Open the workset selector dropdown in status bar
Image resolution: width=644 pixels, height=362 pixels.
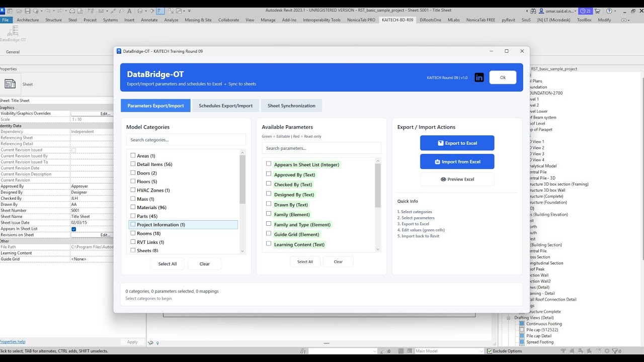coord(343,351)
